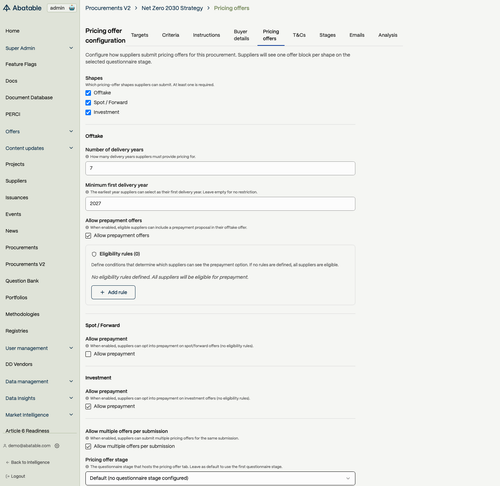Toggle the Spot / Forward shape checkbox
500x486 pixels.
point(88,103)
